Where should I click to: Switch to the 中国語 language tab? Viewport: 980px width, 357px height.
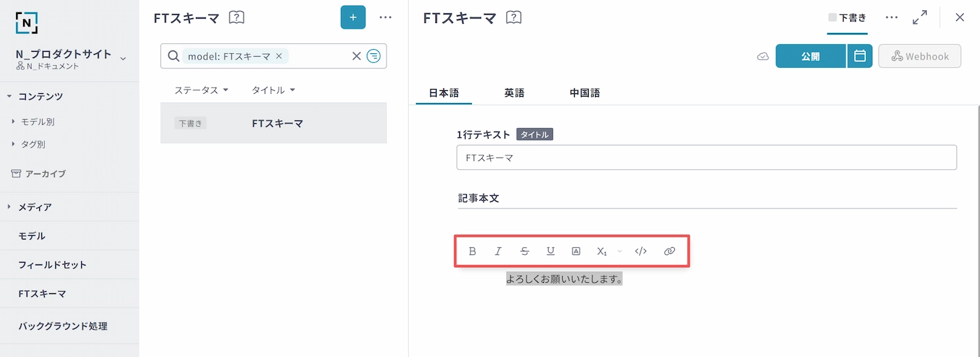(584, 92)
